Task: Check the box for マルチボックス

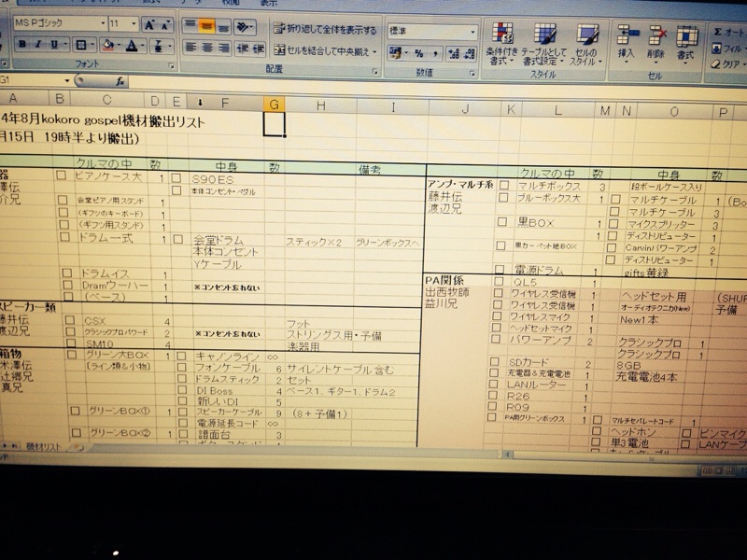Action: pos(502,186)
